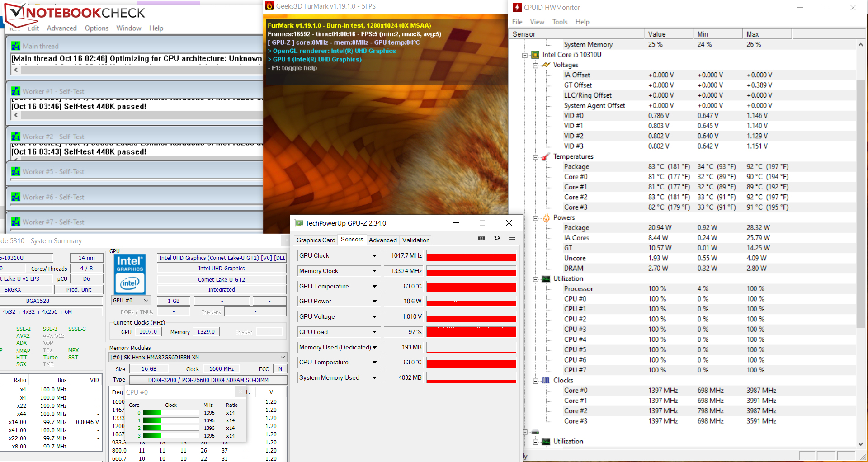Open the Memory Used (Dedicated) dropdown

point(374,348)
